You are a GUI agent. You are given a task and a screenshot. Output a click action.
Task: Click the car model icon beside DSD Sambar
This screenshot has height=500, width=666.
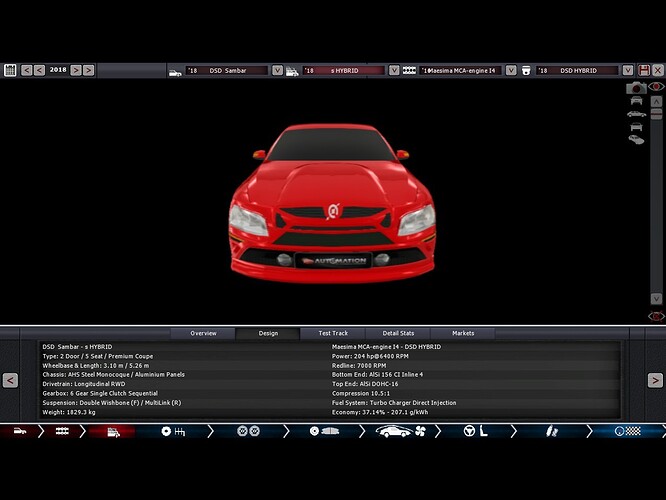[175, 73]
